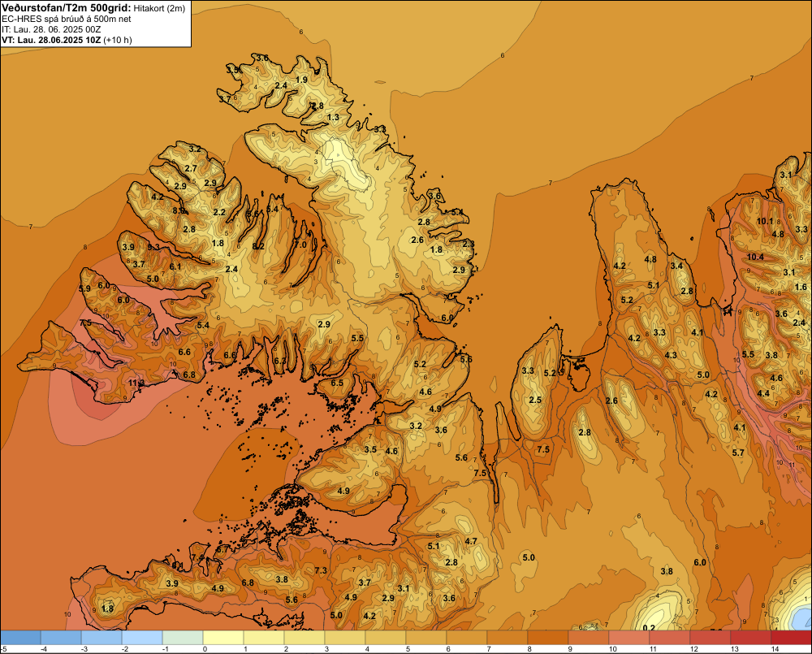Select the legend swatch between -2 and -1
This screenshot has height=654, width=812.
coord(142,638)
